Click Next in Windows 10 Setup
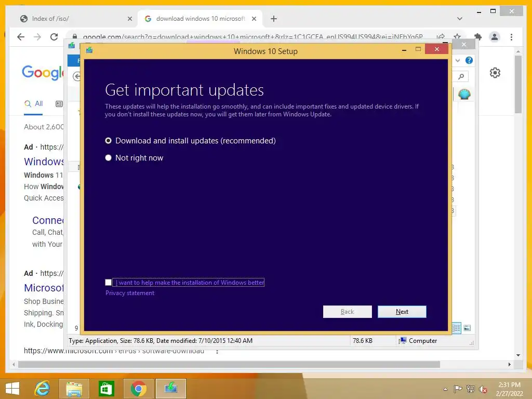 point(402,312)
